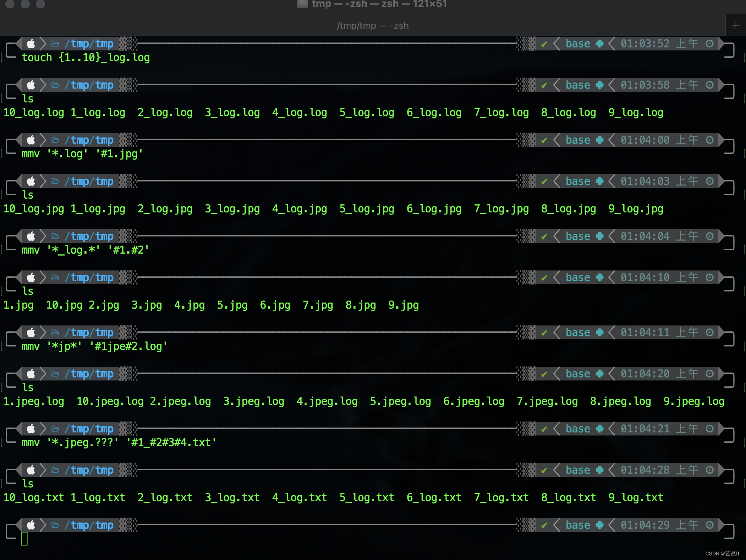The image size is (746, 560).
Task: Click the clock icon at 01:04:29 prompt
Action: tap(710, 525)
